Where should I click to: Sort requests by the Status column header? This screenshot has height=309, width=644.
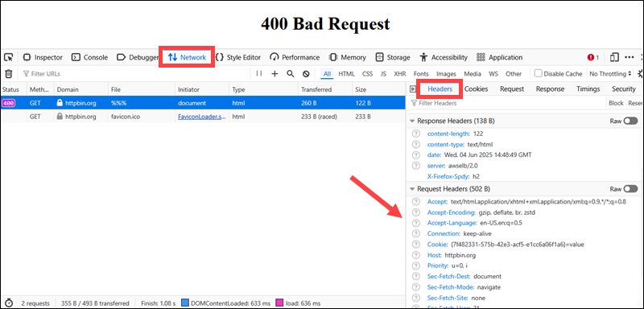[13, 89]
